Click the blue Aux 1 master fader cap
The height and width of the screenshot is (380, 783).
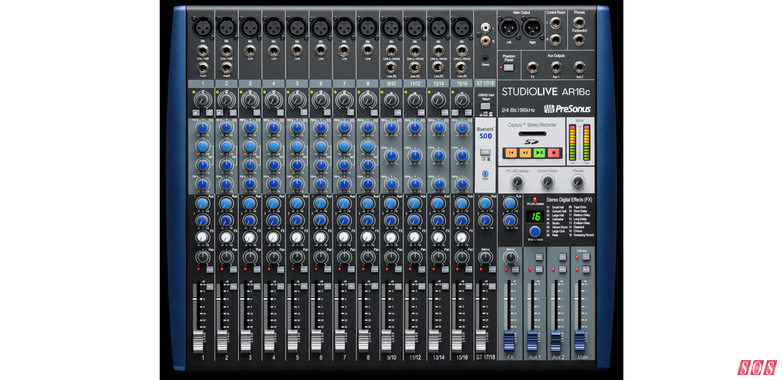(532, 341)
